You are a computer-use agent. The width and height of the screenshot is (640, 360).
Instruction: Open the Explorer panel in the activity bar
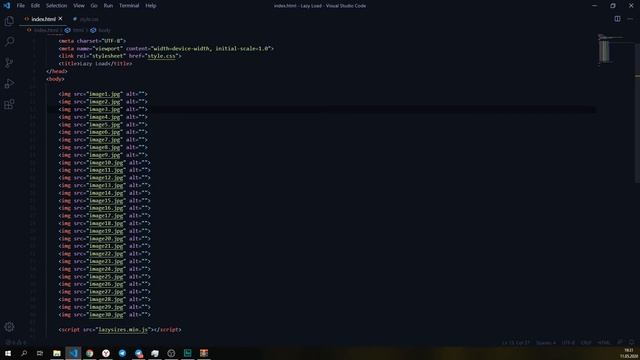pos(9,21)
